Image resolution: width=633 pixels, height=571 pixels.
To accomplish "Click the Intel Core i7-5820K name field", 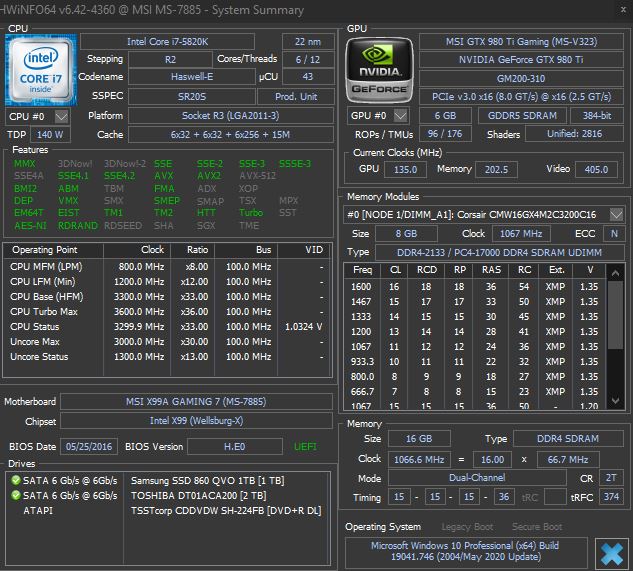I will (x=168, y=42).
